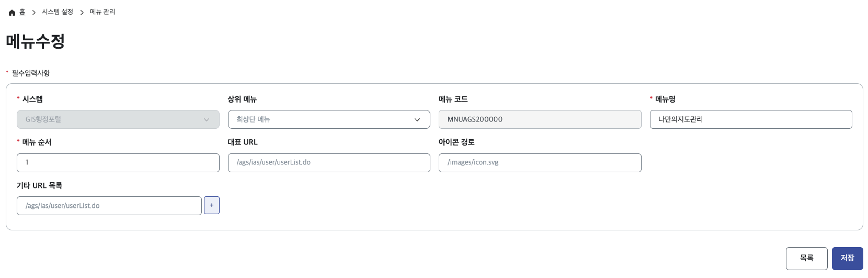Click into the 메뉴 순서 field

(118, 163)
